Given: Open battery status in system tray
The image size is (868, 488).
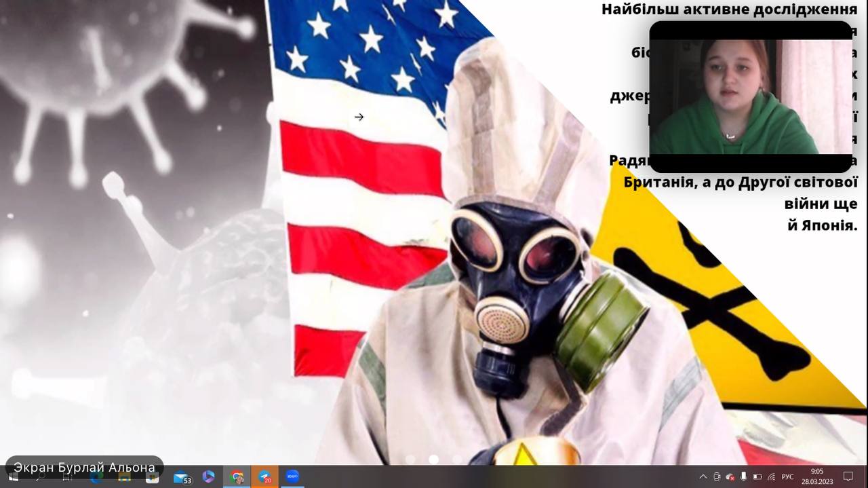Looking at the screenshot, I should click(757, 477).
